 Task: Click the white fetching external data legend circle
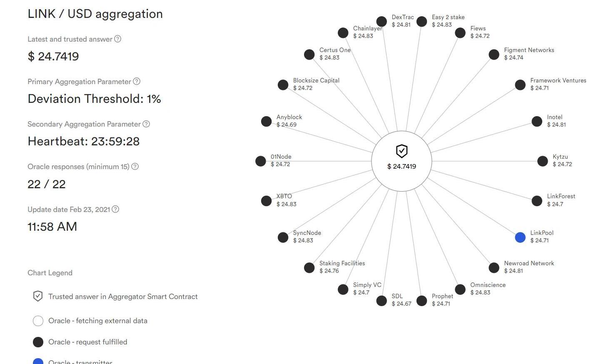pos(38,321)
